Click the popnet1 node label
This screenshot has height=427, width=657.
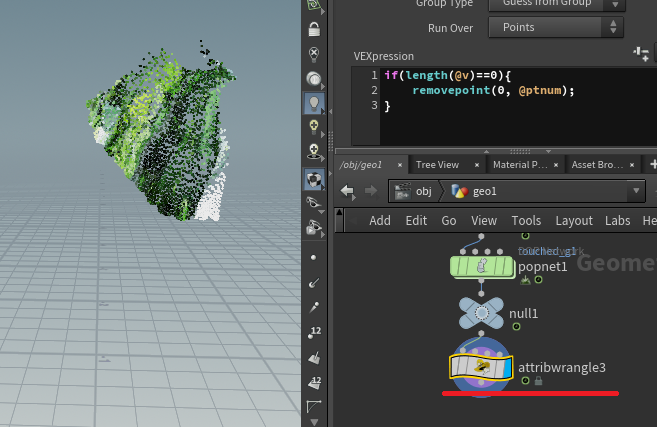542,267
